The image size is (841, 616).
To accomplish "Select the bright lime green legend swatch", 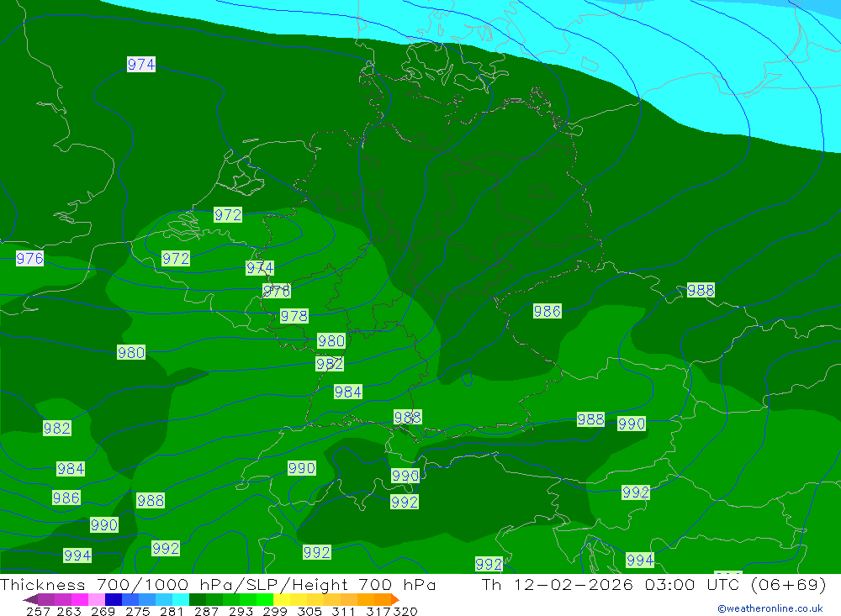I will pyautogui.click(x=265, y=599).
